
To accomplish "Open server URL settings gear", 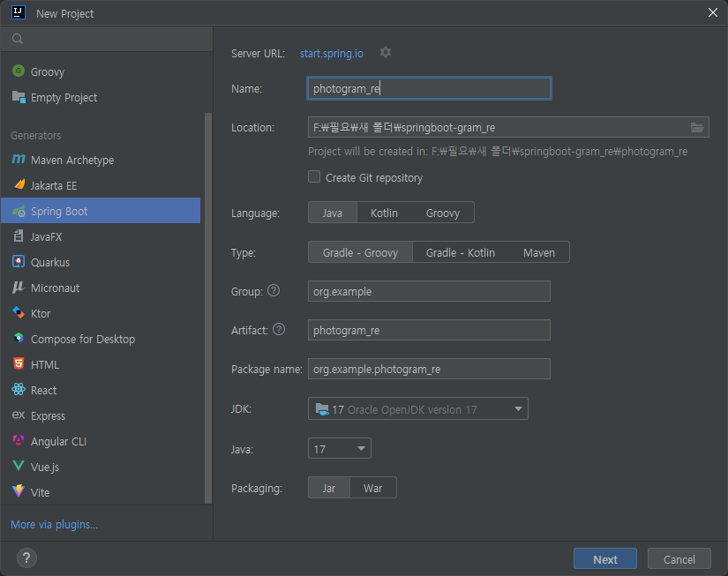I will click(386, 52).
